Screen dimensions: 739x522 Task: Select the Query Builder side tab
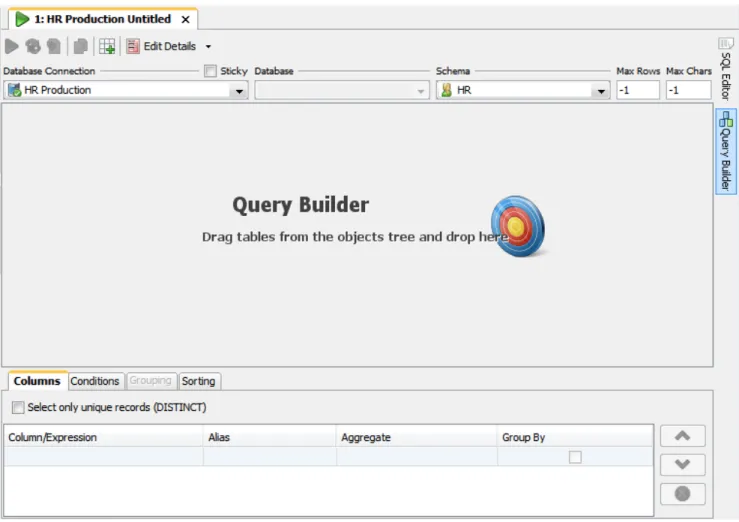[x=726, y=151]
